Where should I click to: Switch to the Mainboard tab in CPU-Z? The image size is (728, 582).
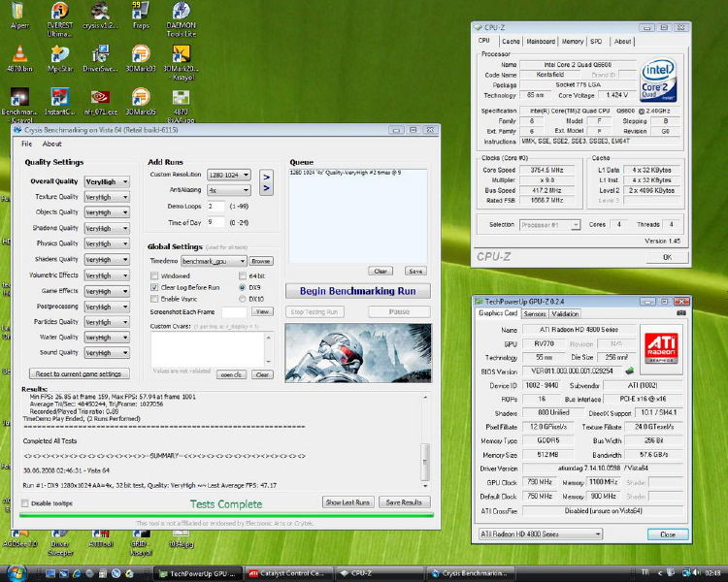click(541, 42)
